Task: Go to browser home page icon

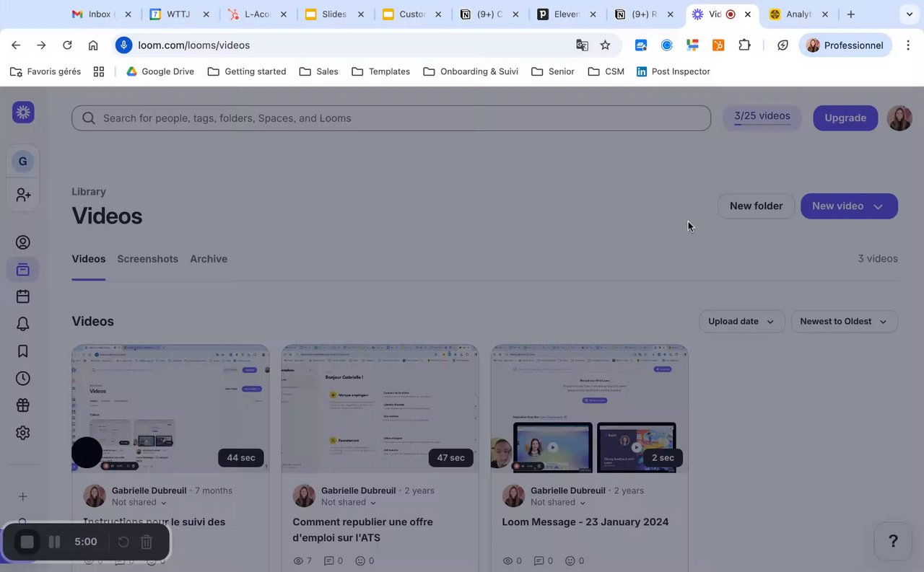Action: [x=93, y=45]
